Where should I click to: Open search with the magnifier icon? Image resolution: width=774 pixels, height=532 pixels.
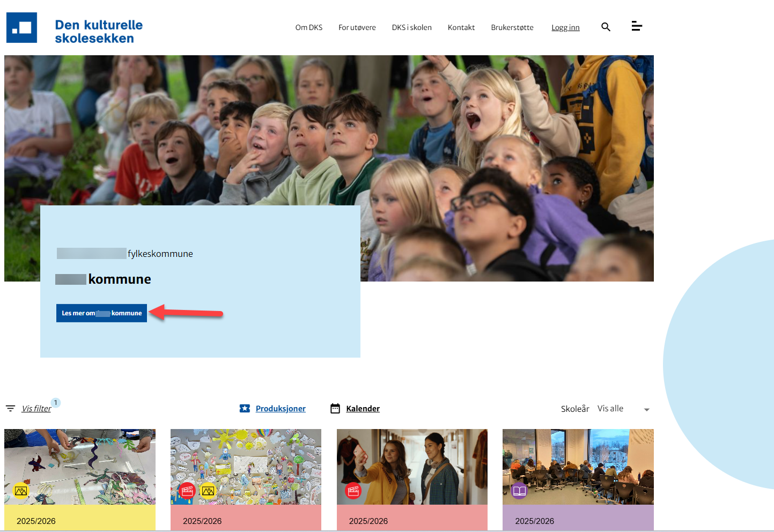pos(606,27)
